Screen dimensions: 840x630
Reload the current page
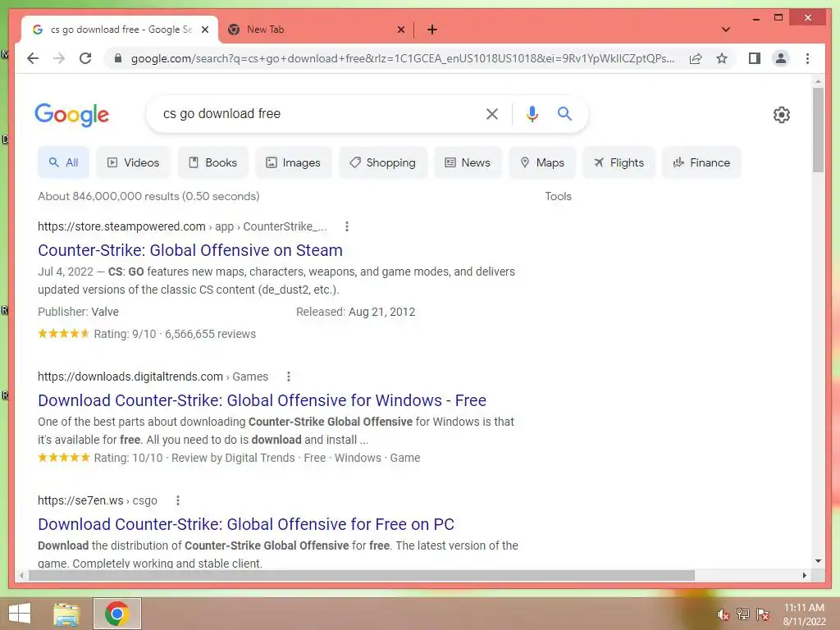coord(85,58)
